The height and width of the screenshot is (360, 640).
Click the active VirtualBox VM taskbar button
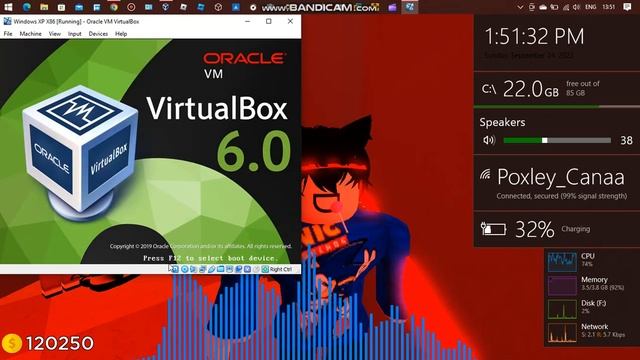click(409, 7)
